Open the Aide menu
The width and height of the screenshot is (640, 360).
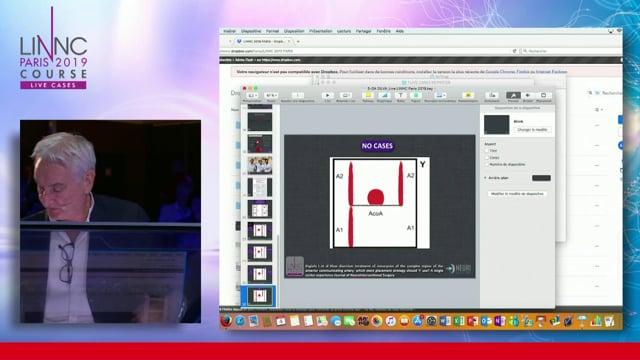pos(400,31)
